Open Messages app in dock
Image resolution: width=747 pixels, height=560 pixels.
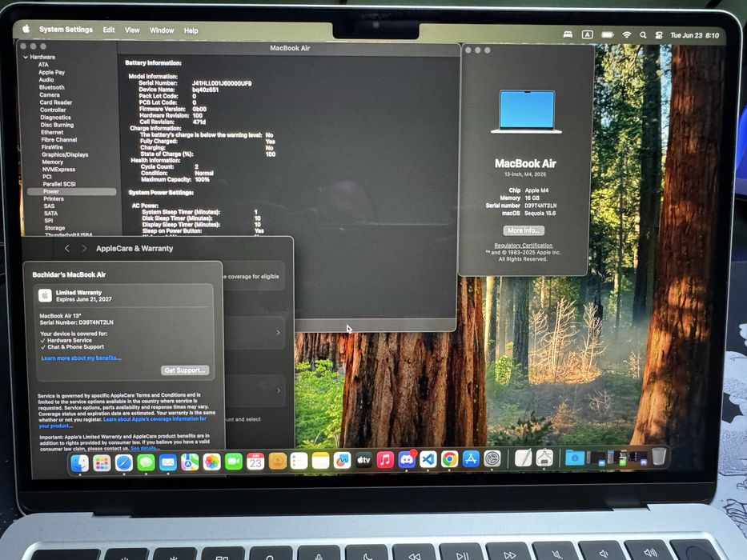146,463
